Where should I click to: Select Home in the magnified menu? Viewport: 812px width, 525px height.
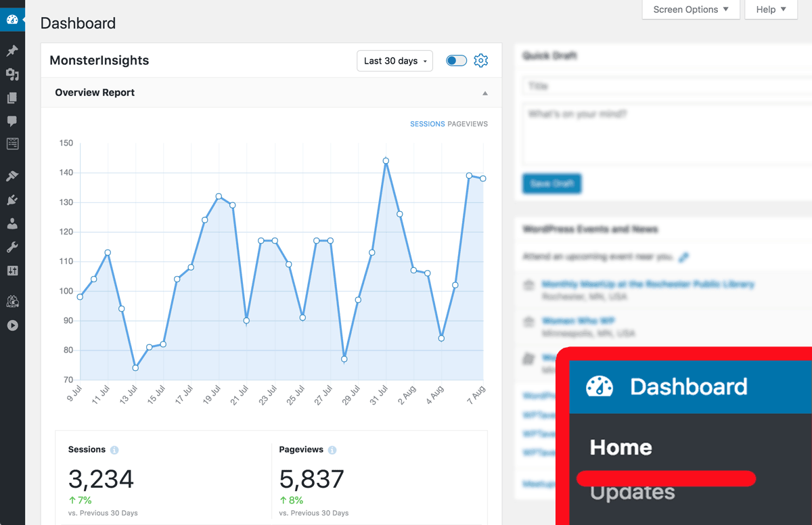point(621,447)
